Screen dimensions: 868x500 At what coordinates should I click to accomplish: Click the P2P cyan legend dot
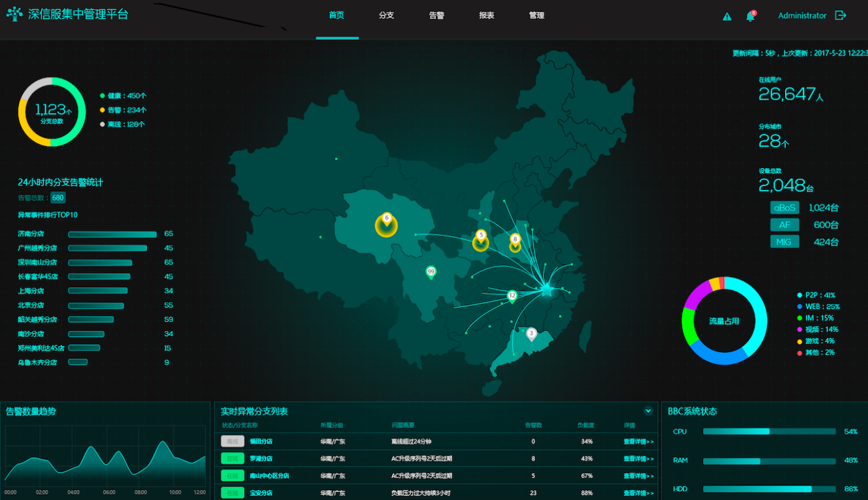pos(799,295)
